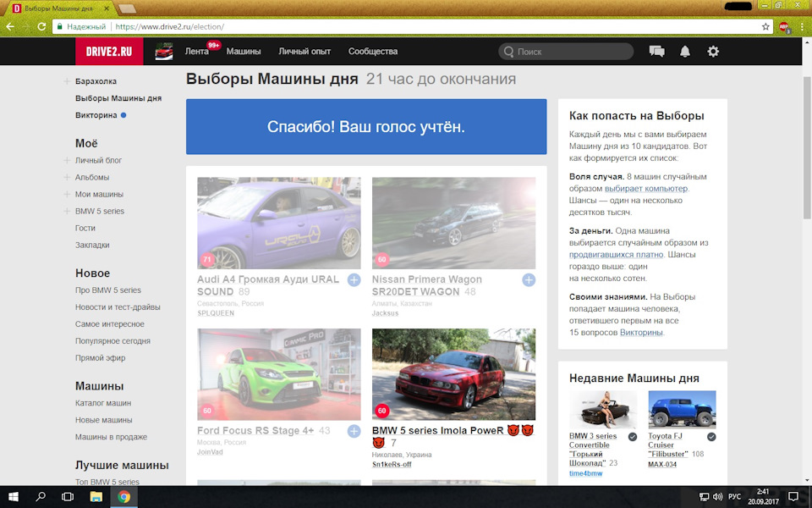Vote plus icon for Ford Focus RS Stage 4+

click(354, 431)
